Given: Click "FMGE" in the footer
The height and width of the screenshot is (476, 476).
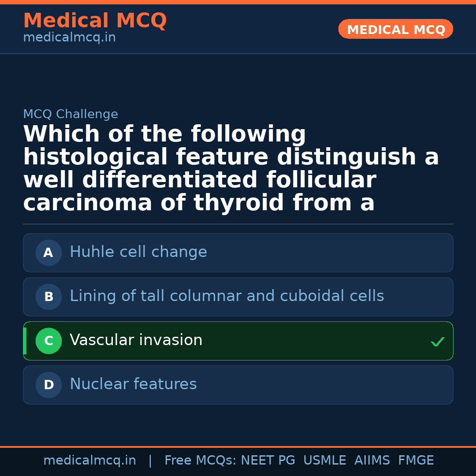Looking at the screenshot, I should 416,461.
